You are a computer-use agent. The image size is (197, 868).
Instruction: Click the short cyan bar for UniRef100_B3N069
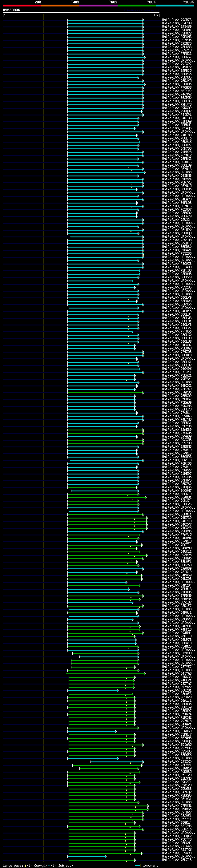(92, 731)
